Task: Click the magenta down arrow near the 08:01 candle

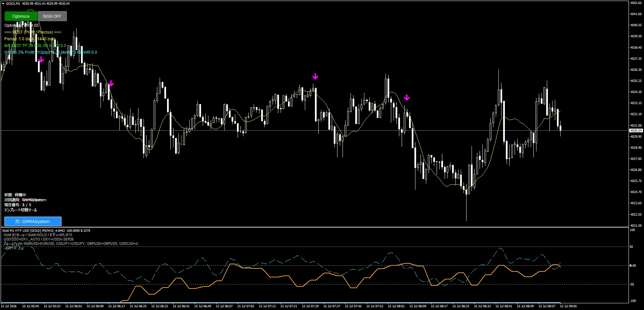Action: [x=407, y=98]
